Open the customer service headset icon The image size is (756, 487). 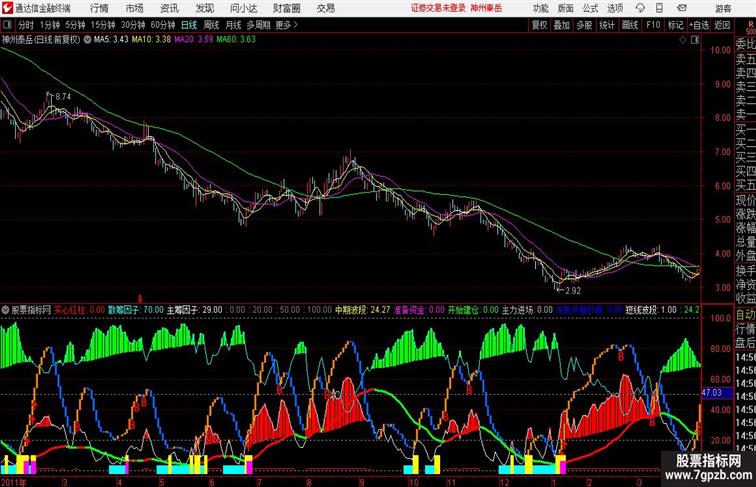tap(640, 8)
